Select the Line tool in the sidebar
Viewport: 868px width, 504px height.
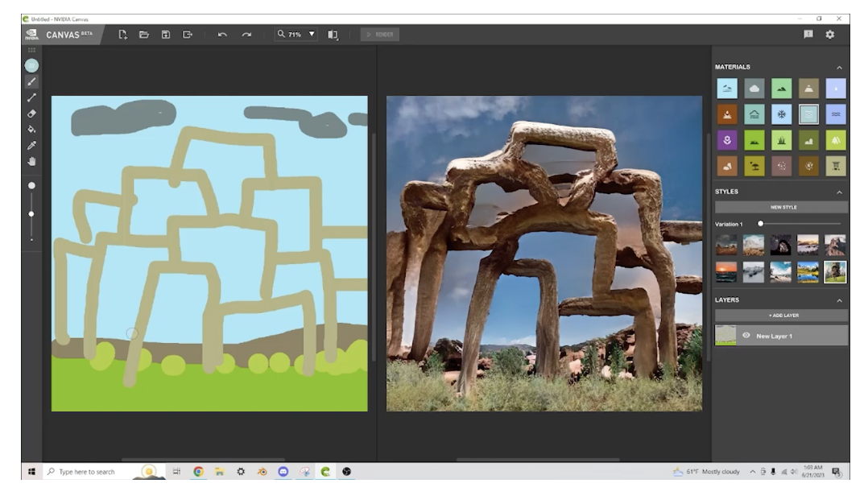pyautogui.click(x=32, y=98)
